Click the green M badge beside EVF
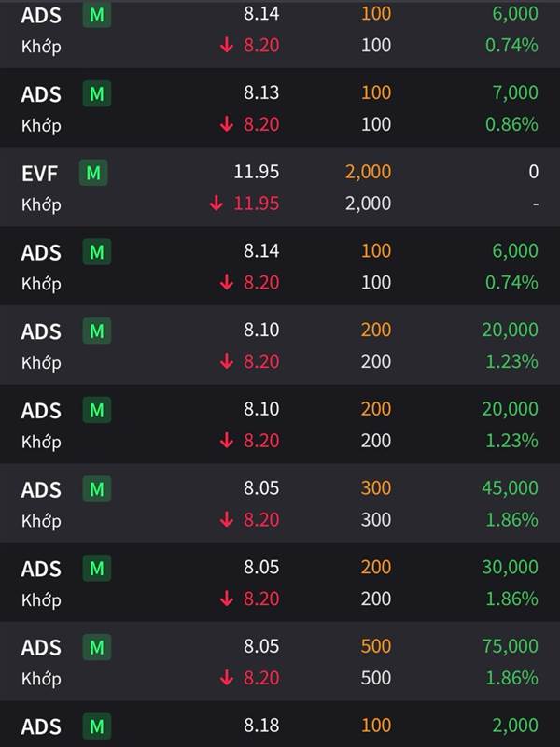Image resolution: width=560 pixels, height=747 pixels. (x=92, y=173)
